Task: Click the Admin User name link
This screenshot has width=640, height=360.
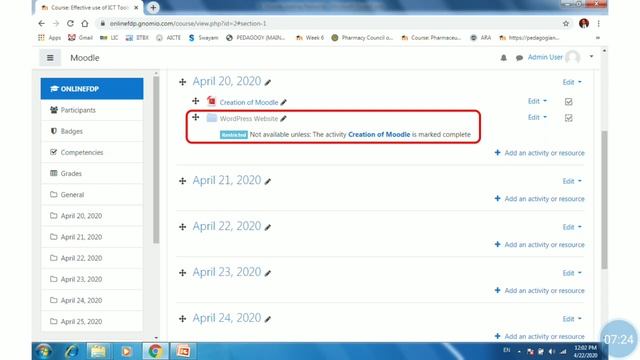Action: (x=545, y=57)
